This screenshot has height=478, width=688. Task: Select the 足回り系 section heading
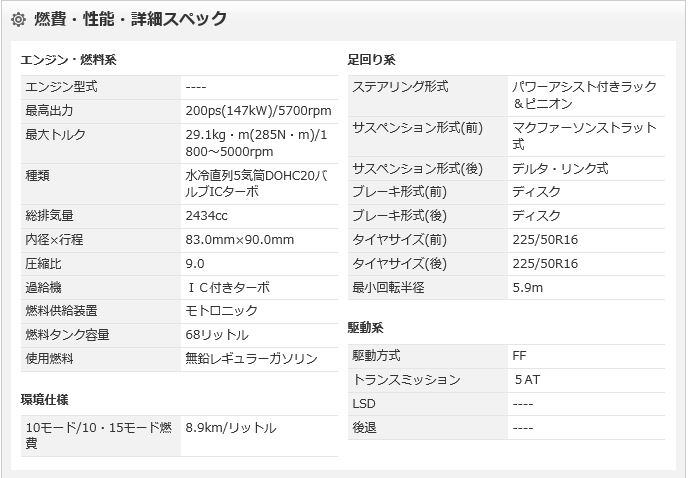(x=371, y=60)
